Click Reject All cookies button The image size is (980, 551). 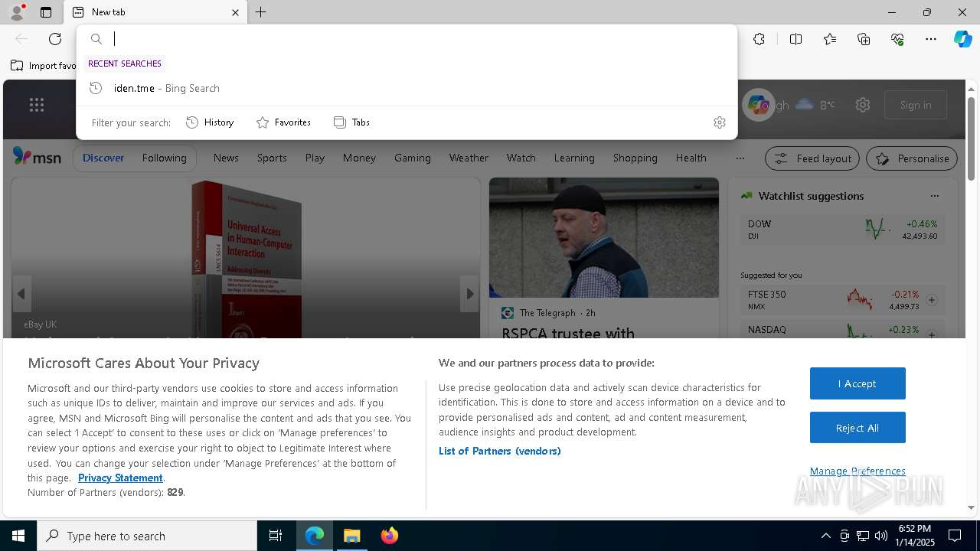pyautogui.click(x=857, y=428)
